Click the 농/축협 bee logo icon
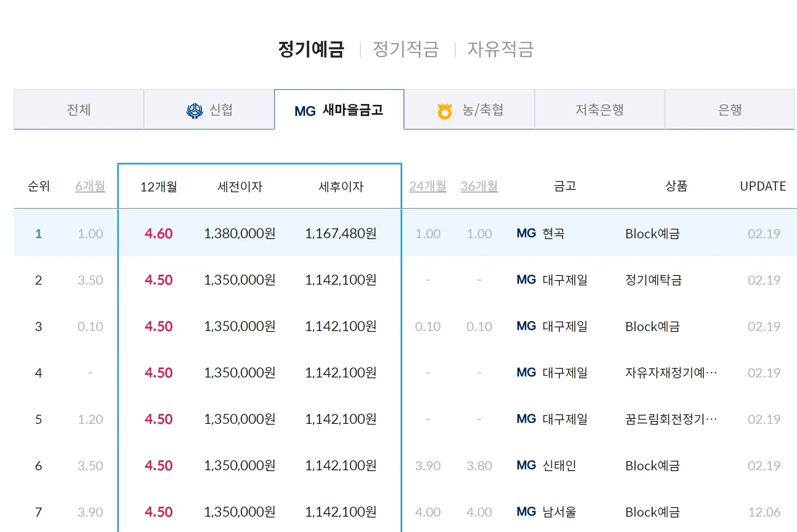Screen dimensions: 797x532 (444, 111)
